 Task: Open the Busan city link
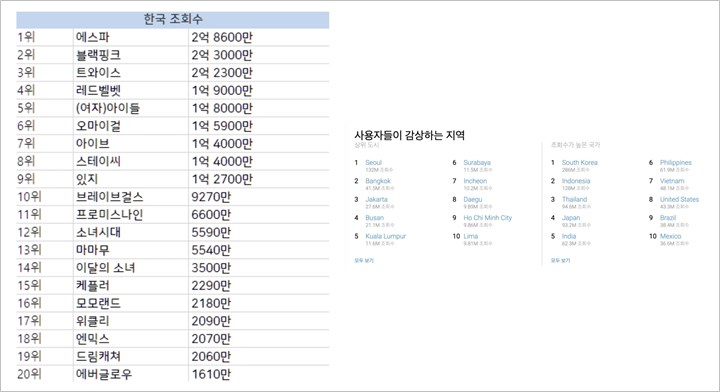click(374, 218)
